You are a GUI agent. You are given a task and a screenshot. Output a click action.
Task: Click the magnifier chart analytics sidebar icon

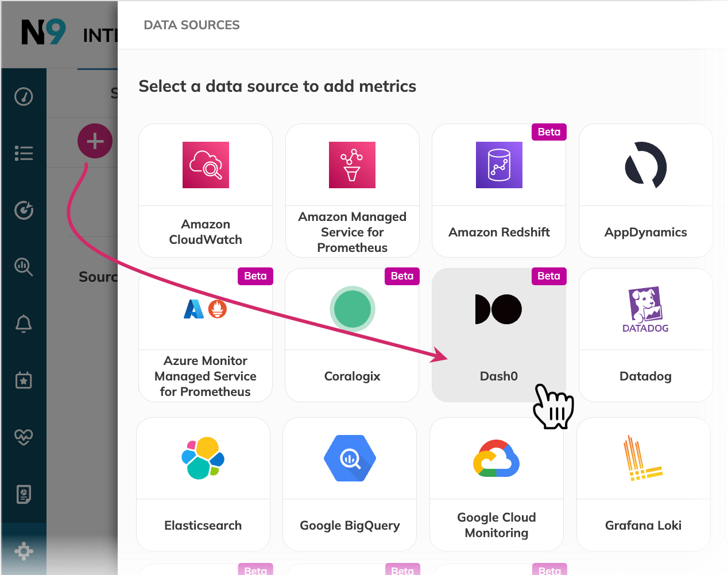pyautogui.click(x=24, y=267)
